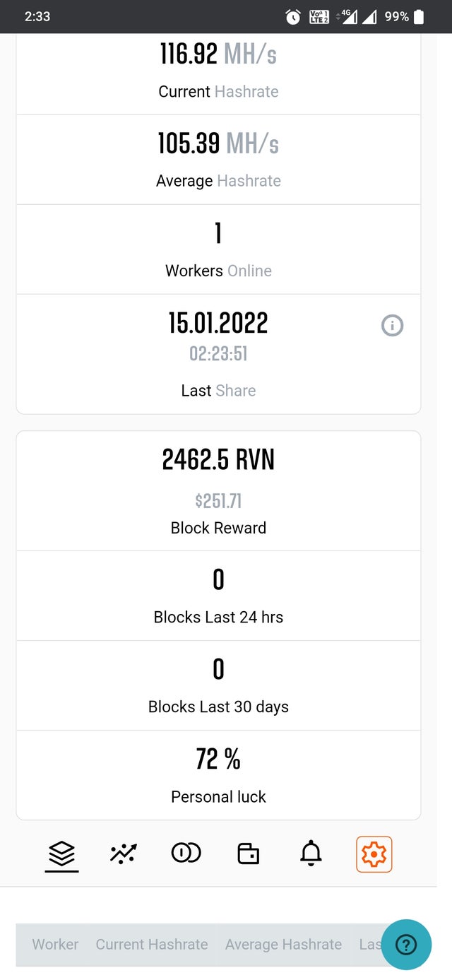Tap the 116.92 MH/s current hashrate value

(x=218, y=54)
